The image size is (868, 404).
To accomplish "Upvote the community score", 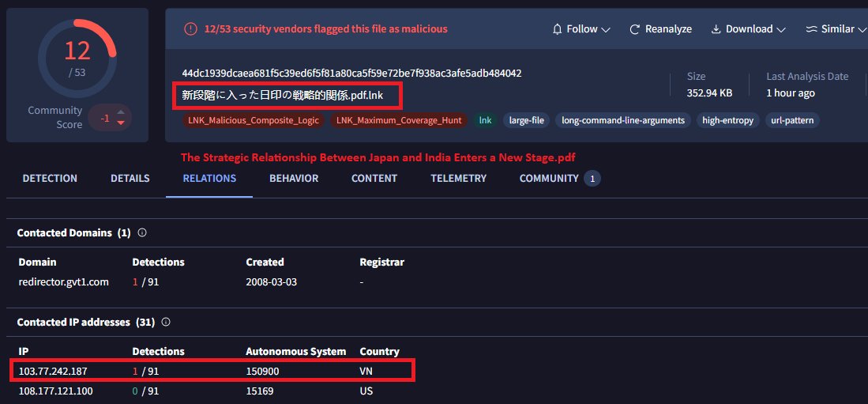I will pyautogui.click(x=121, y=111).
